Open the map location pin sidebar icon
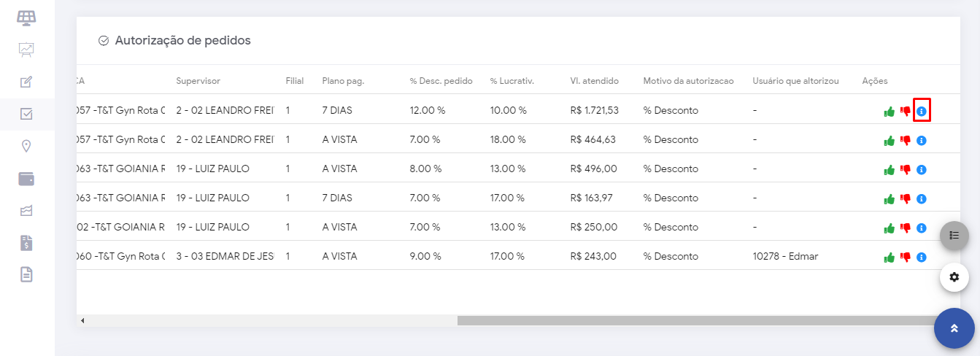The image size is (980, 356). pyautogui.click(x=26, y=147)
